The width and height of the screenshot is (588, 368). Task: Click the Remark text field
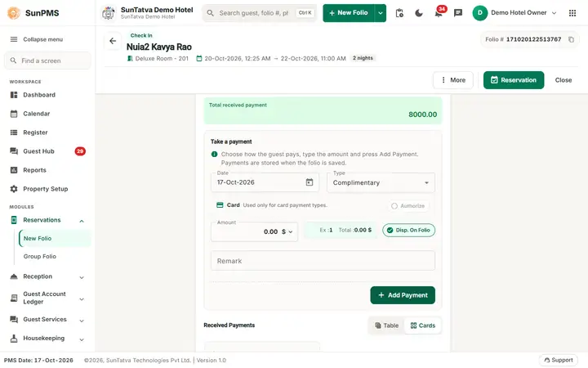pos(323,261)
